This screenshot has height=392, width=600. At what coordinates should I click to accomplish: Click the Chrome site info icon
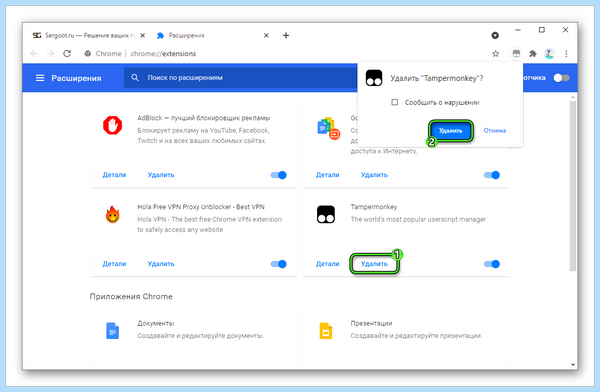(88, 54)
